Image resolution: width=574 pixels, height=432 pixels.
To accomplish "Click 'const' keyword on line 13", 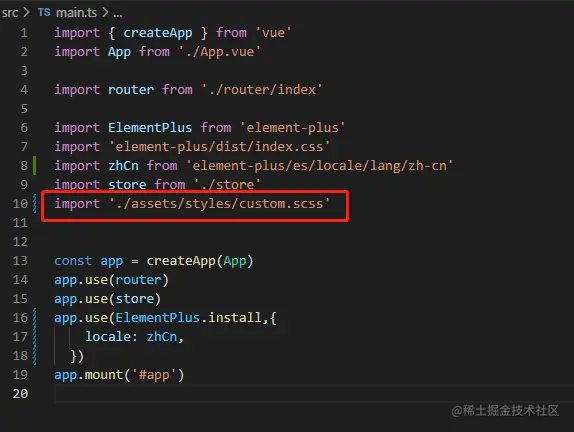I will pyautogui.click(x=73, y=261).
